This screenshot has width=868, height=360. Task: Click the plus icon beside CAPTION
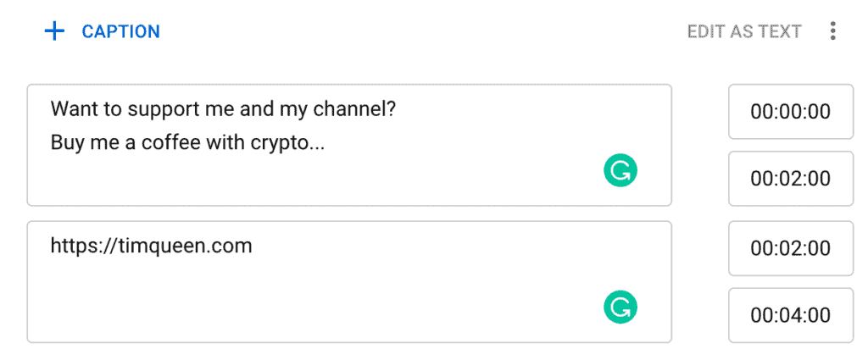click(x=54, y=32)
